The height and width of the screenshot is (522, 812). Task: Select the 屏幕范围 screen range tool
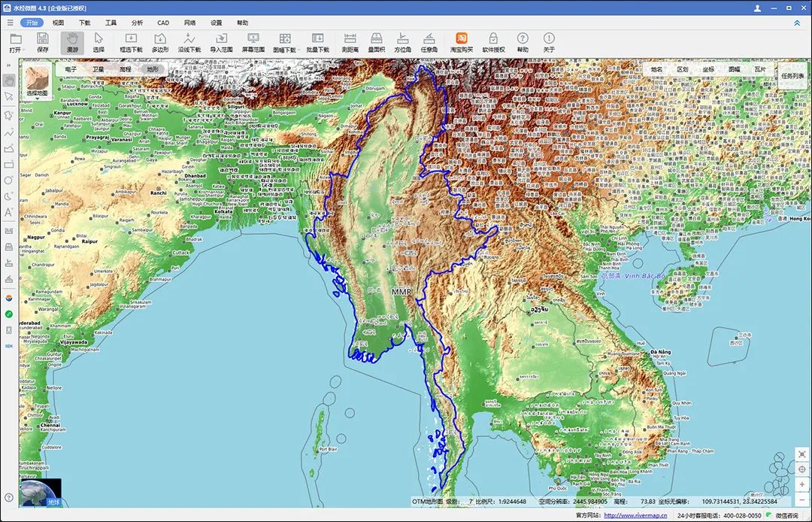click(253, 42)
